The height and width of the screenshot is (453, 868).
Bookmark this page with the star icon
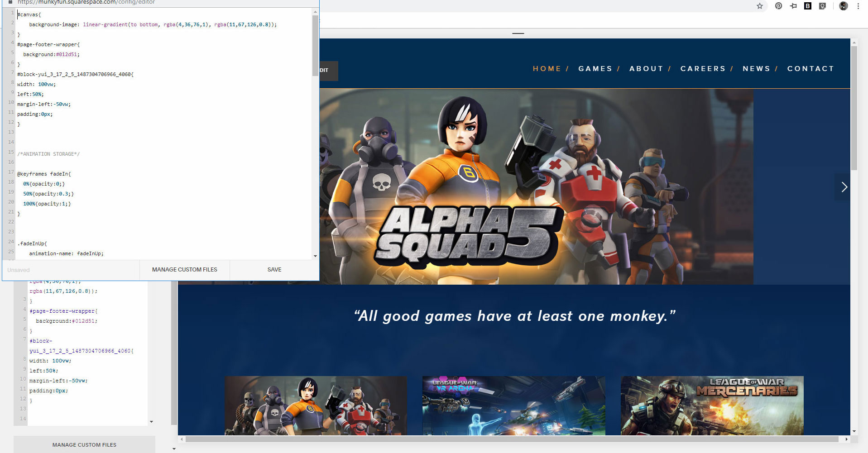760,6
